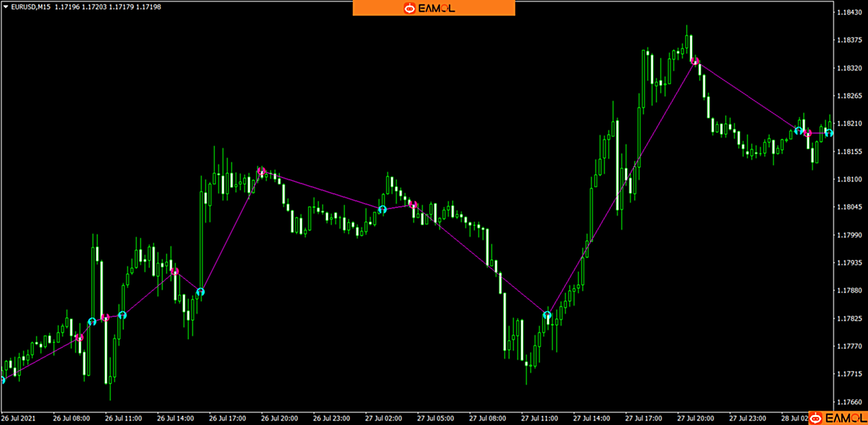This screenshot has height=425, width=868.
Task: Click the 27 Jul 20:00 time axis label
Action: (x=695, y=418)
